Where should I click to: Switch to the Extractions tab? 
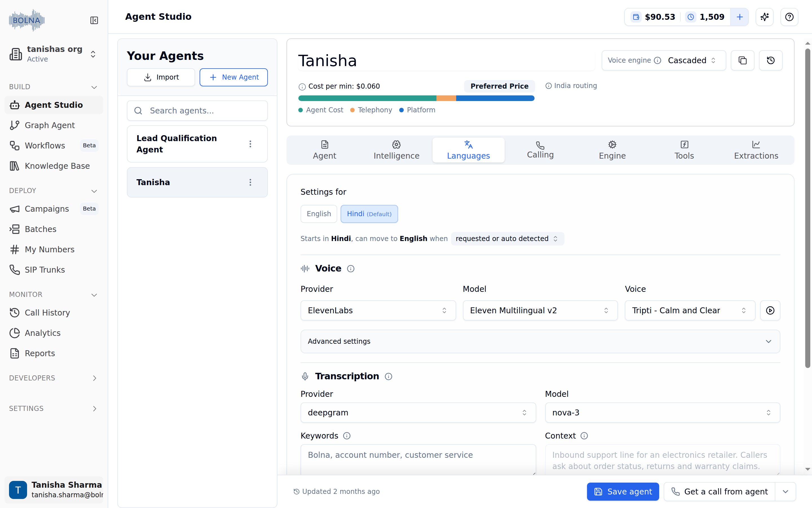coord(756,150)
